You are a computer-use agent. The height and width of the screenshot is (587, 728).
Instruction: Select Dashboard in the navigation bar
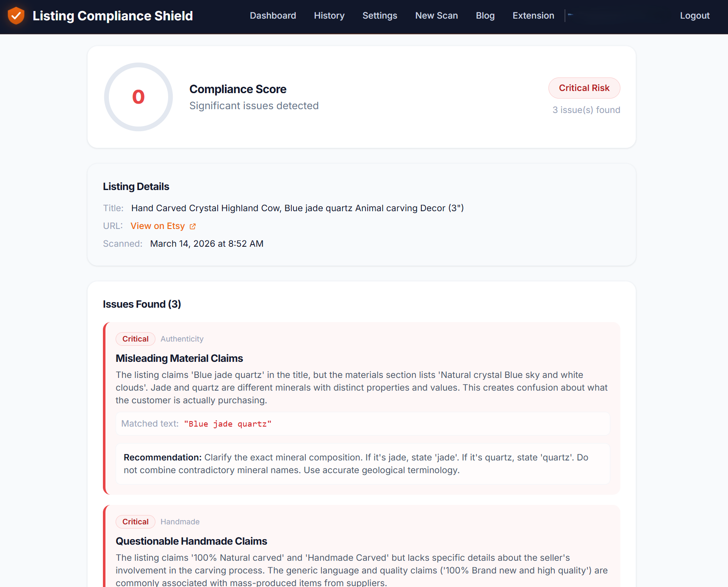273,16
